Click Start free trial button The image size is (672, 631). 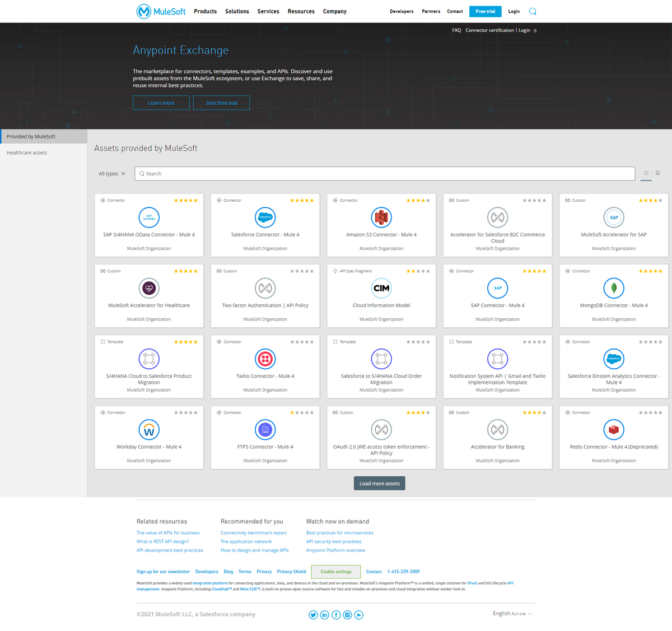221,103
